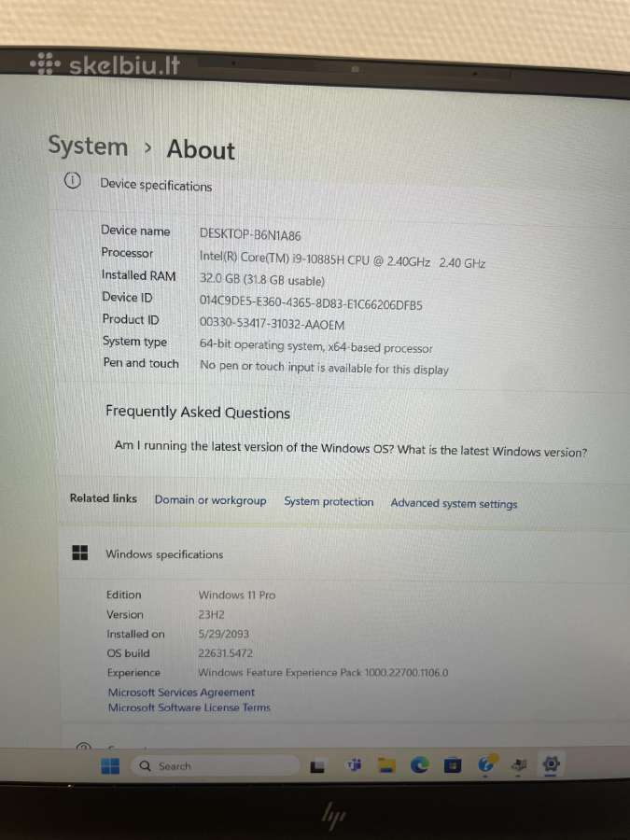Select the Product ID 00330-53417-31032-AAOEM
Image resolution: width=630 pixels, height=840 pixels.
272,323
